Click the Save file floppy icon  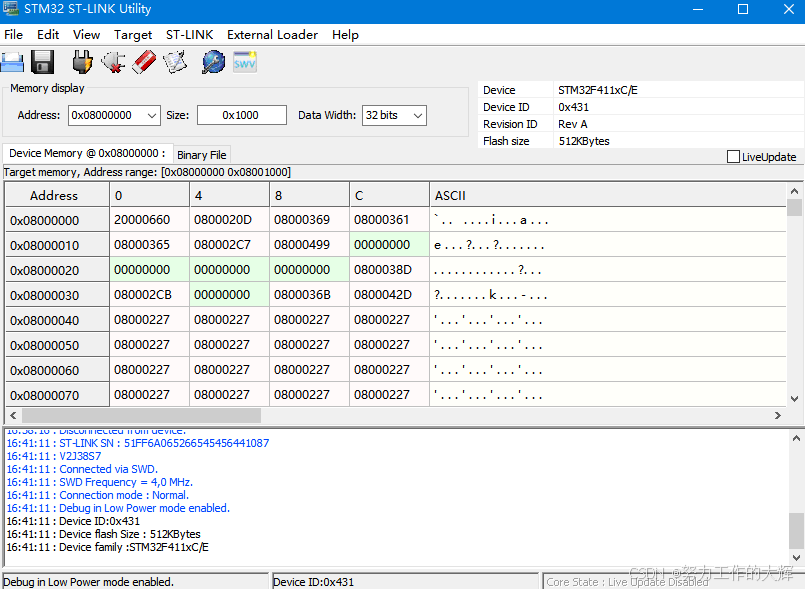point(43,62)
